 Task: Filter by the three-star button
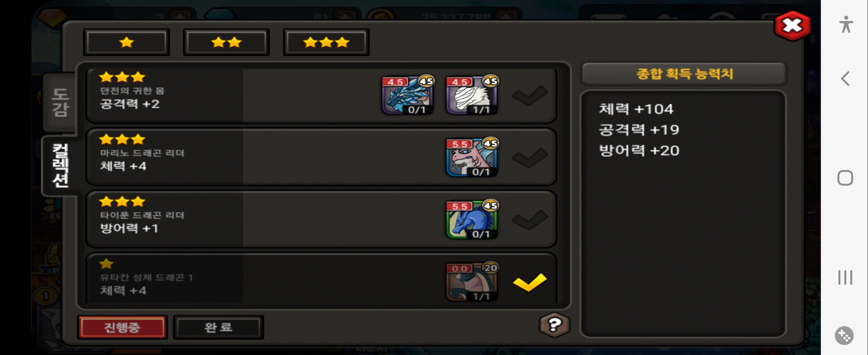point(326,42)
